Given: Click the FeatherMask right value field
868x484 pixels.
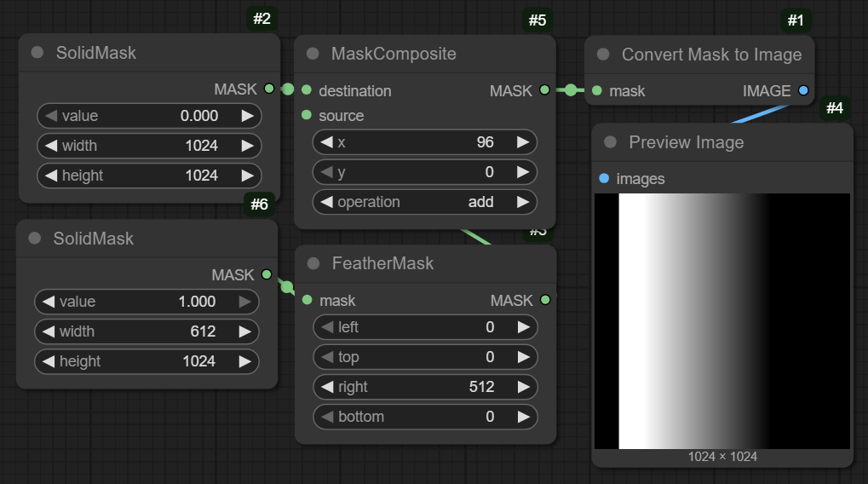Looking at the screenshot, I should tap(425, 387).
